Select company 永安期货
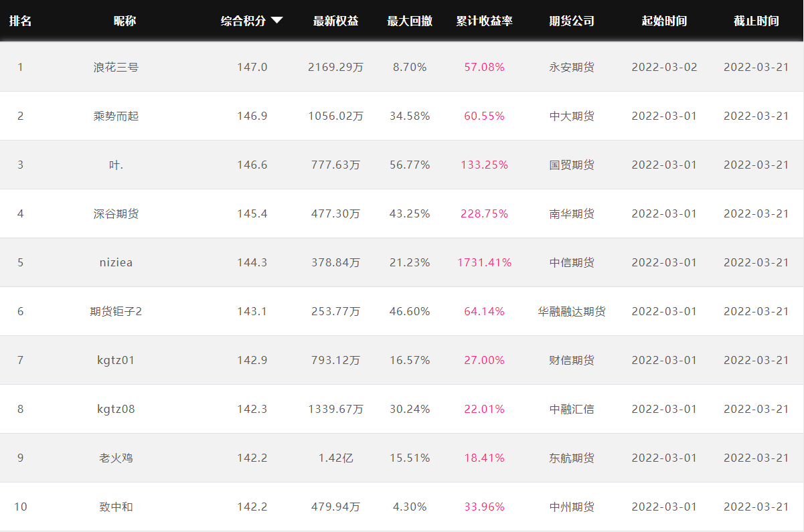 click(x=572, y=67)
